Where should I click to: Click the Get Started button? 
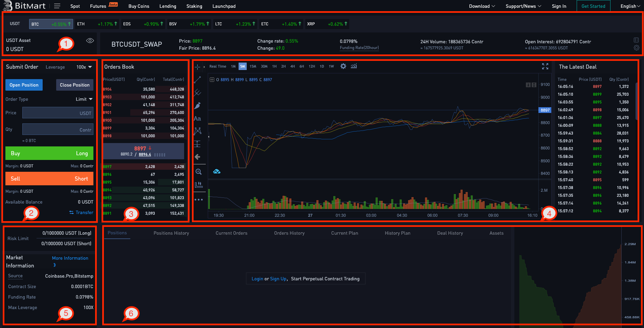click(x=593, y=6)
